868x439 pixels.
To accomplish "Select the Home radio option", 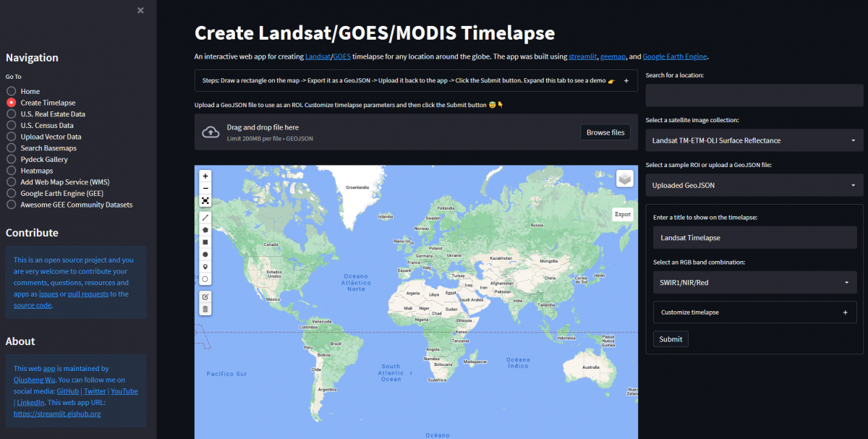I will coord(23,91).
